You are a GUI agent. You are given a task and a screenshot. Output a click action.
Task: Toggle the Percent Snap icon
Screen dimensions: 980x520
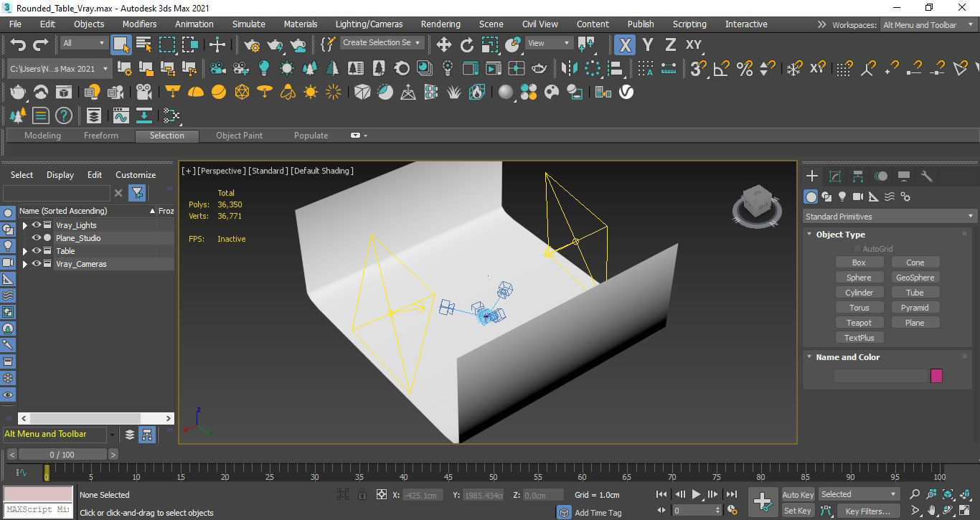(x=745, y=68)
